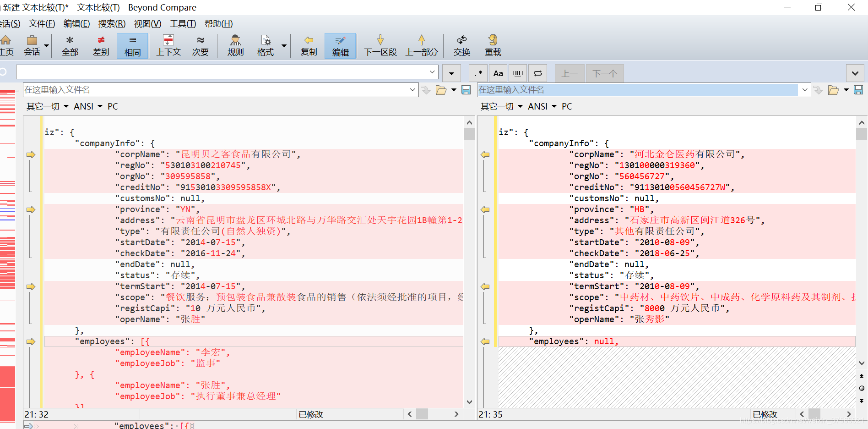Screen dimensions: 868x429
Task: Toggle regular expression search (.*)
Action: coord(478,73)
